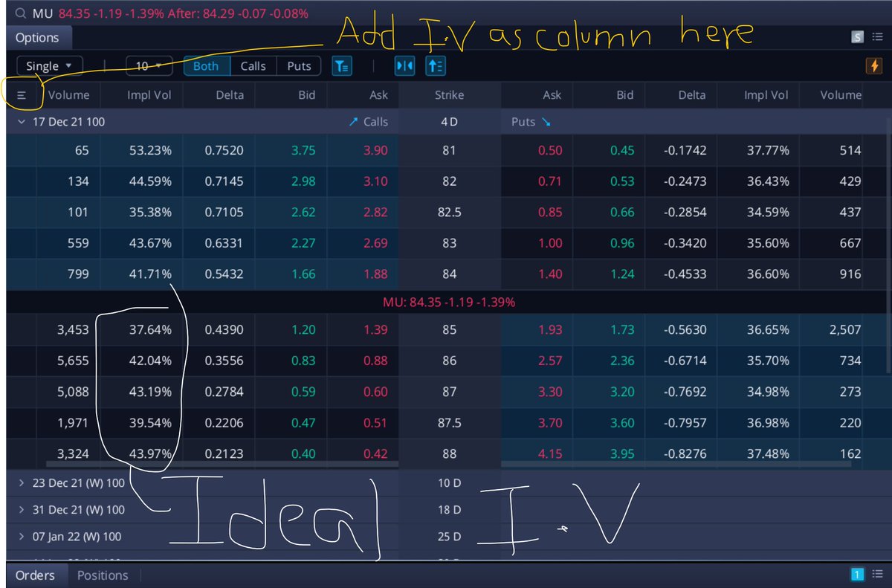Sort by calls Impl Vol column header

point(149,95)
